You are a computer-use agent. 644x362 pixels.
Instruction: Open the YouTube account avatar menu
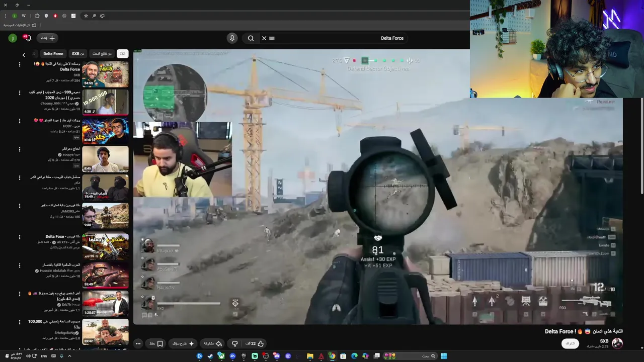[13, 38]
